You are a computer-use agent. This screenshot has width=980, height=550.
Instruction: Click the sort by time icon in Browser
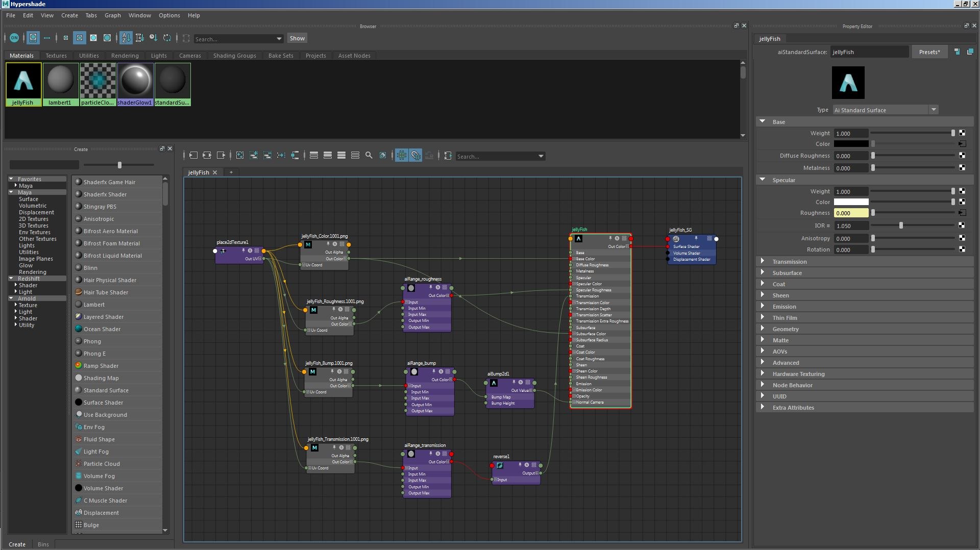tap(153, 38)
